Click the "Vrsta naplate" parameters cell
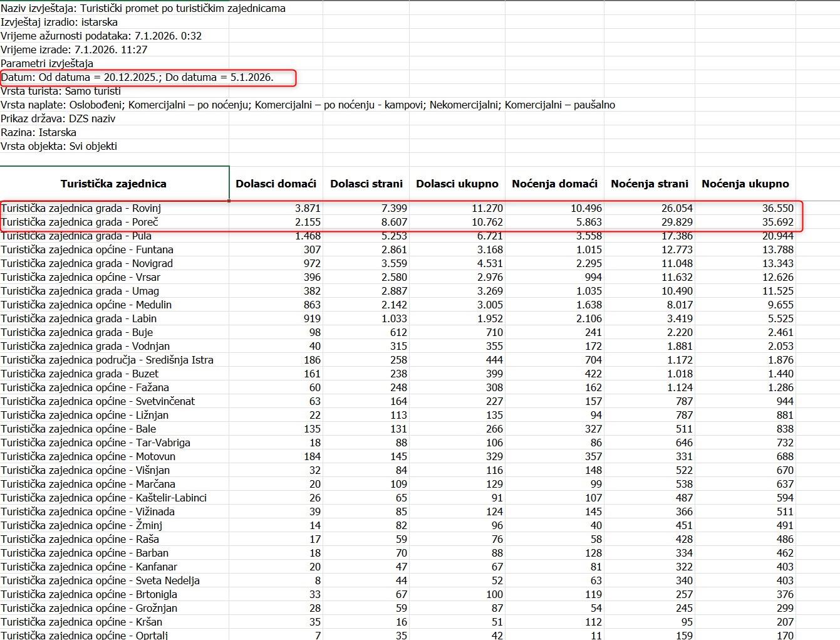This screenshot has height=640, width=840. click(308, 105)
